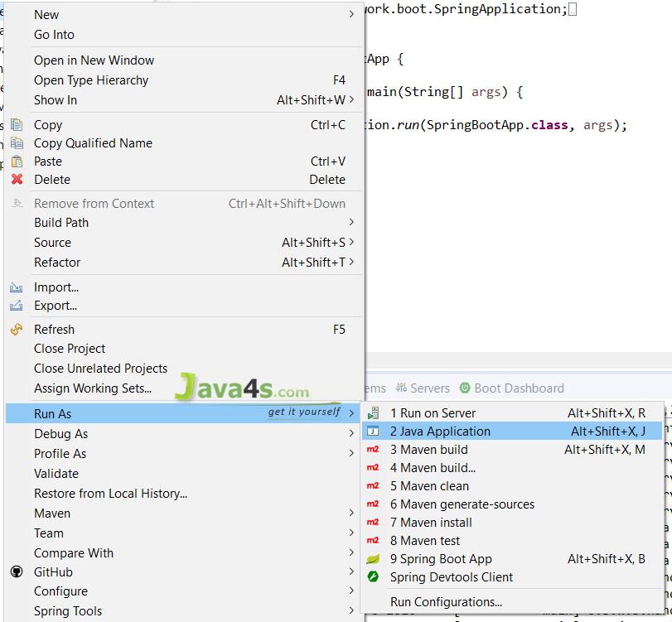672x622 pixels.
Task: Expand the Show In submenu arrow
Action: (x=351, y=99)
